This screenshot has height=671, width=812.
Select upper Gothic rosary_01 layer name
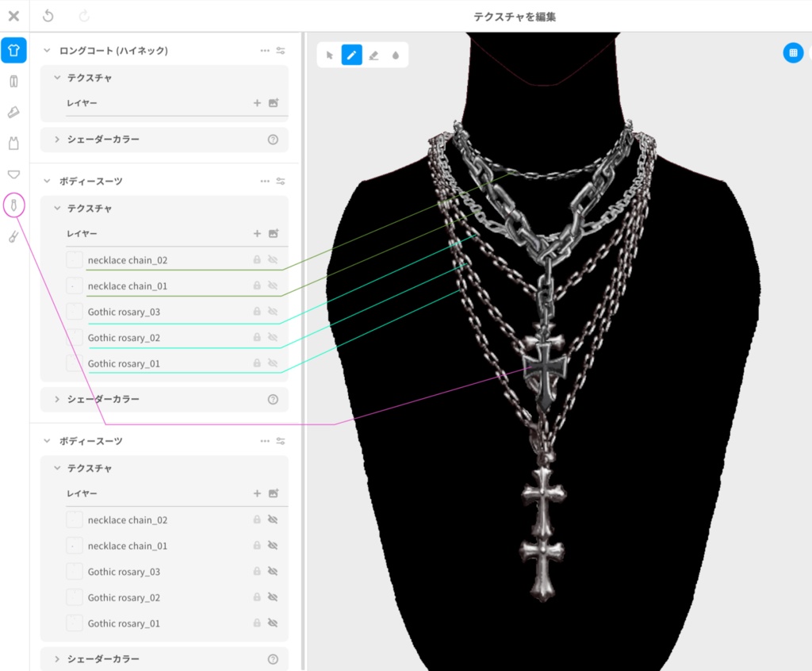point(124,364)
